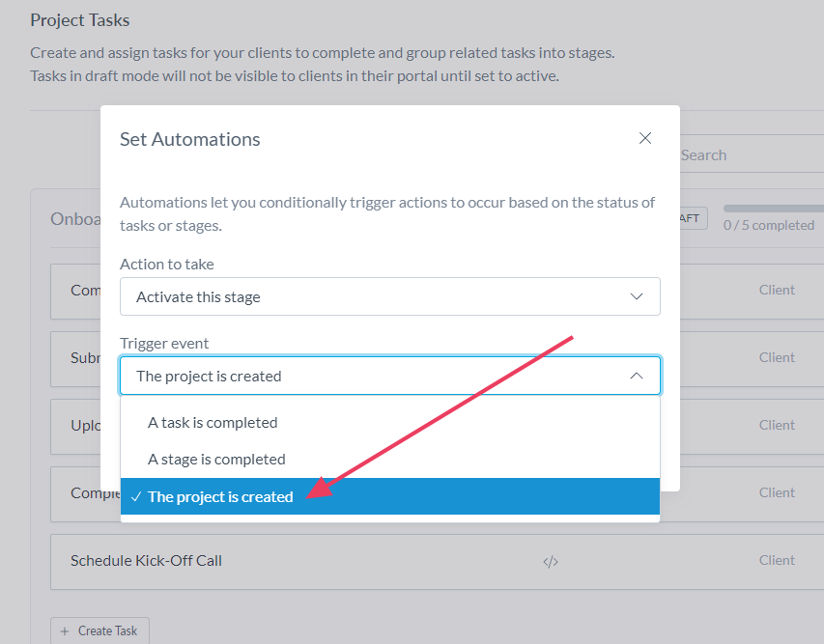Pick the highlighted 'The project is created' option

point(220,496)
